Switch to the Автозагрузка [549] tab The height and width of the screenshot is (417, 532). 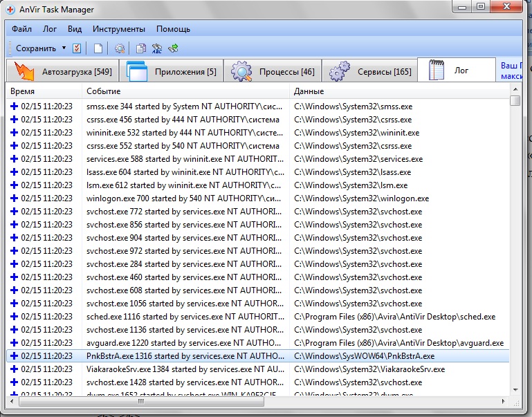click(62, 71)
